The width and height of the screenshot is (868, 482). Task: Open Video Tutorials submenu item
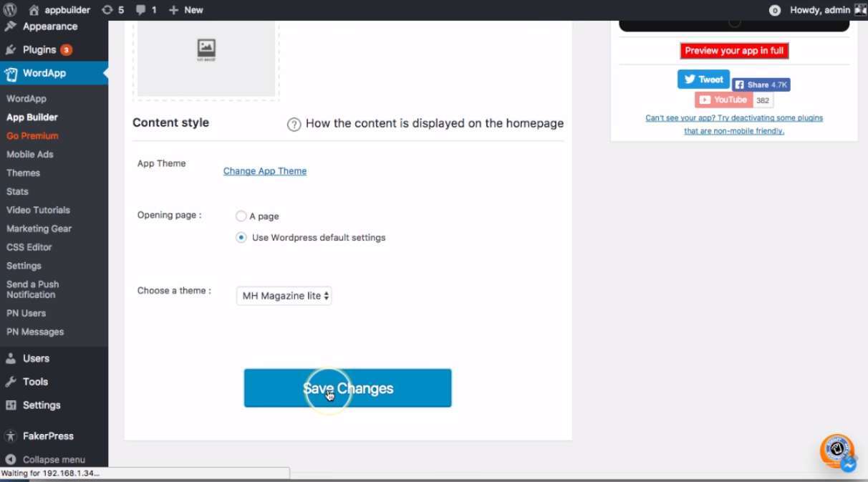pyautogui.click(x=38, y=211)
